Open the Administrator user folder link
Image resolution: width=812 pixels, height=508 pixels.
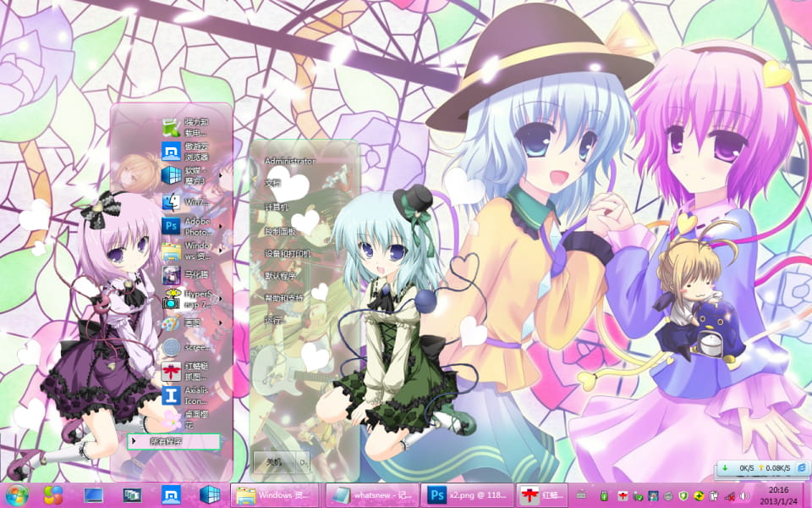pyautogui.click(x=289, y=161)
